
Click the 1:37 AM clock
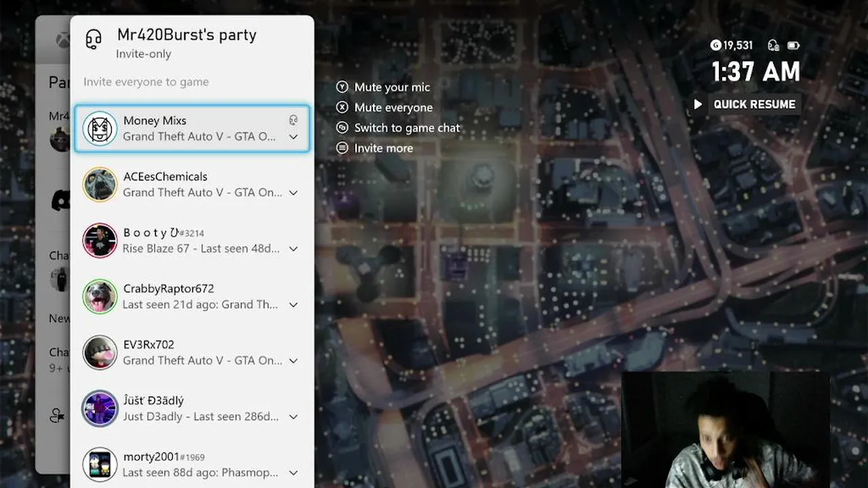pyautogui.click(x=755, y=72)
